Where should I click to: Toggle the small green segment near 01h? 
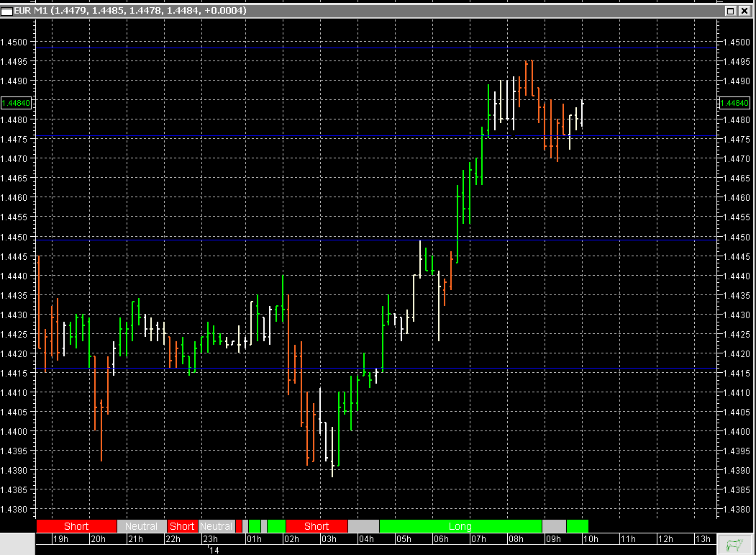(x=253, y=526)
